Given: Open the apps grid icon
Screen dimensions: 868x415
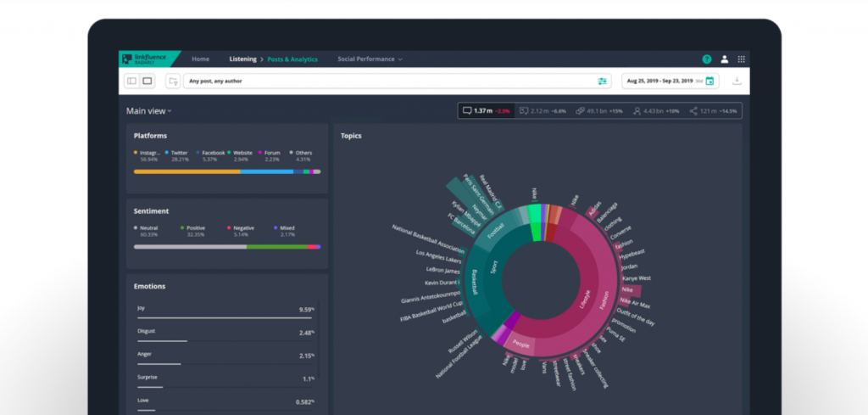Looking at the screenshot, I should [741, 59].
